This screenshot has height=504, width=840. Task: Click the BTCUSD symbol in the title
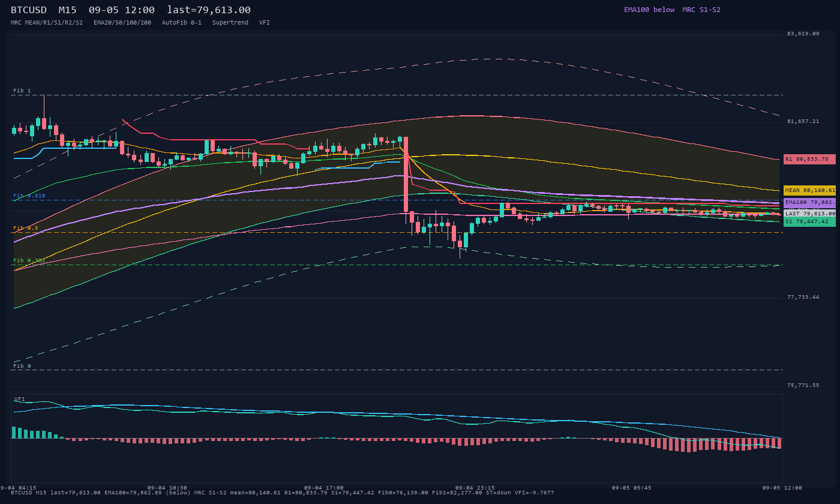pos(31,10)
